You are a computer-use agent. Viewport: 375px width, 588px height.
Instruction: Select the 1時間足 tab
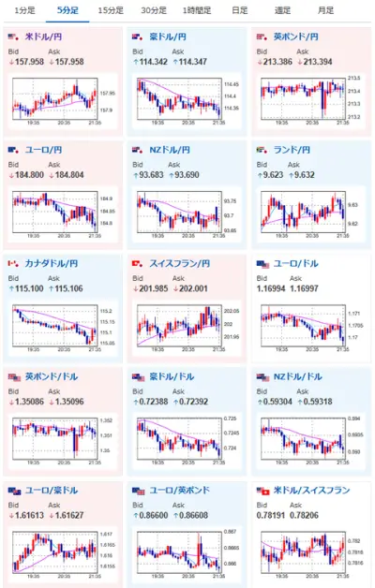pyautogui.click(x=197, y=10)
